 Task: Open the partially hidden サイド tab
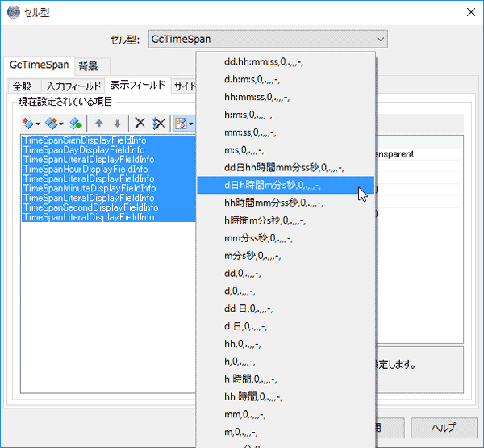pos(184,86)
